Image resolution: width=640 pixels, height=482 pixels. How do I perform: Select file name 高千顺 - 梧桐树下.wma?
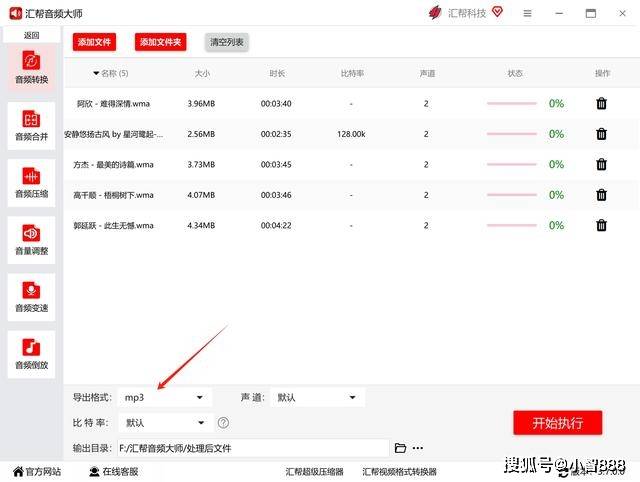[x=113, y=195]
